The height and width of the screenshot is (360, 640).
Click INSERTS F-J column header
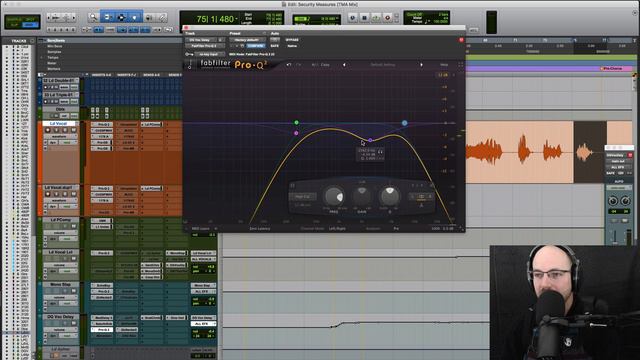pos(127,75)
